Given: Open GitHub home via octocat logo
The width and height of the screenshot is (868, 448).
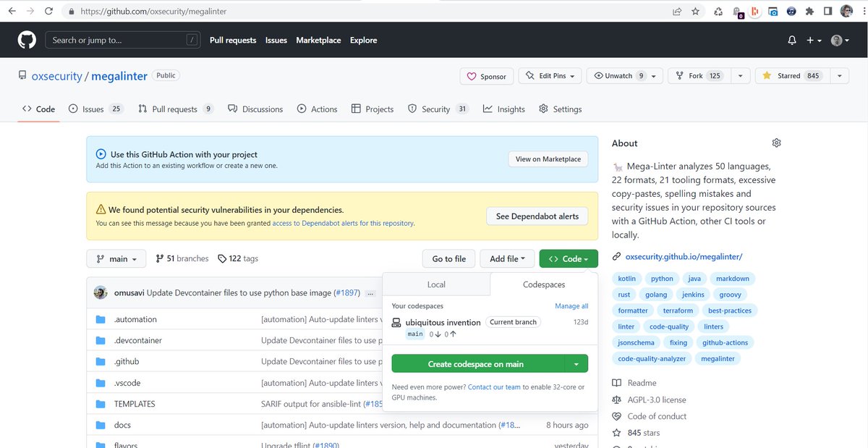Looking at the screenshot, I should coord(26,40).
